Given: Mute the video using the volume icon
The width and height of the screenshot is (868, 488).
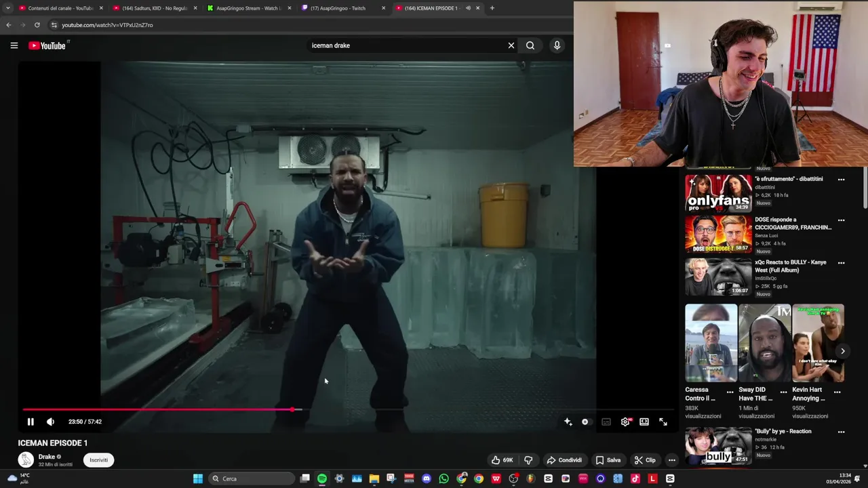Looking at the screenshot, I should [50, 422].
